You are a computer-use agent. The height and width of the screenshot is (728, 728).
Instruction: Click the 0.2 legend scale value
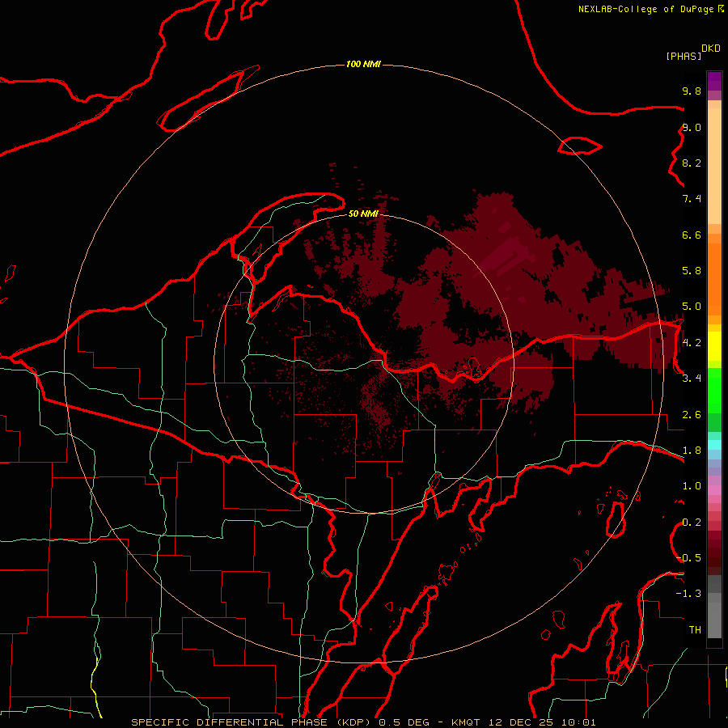tap(692, 522)
